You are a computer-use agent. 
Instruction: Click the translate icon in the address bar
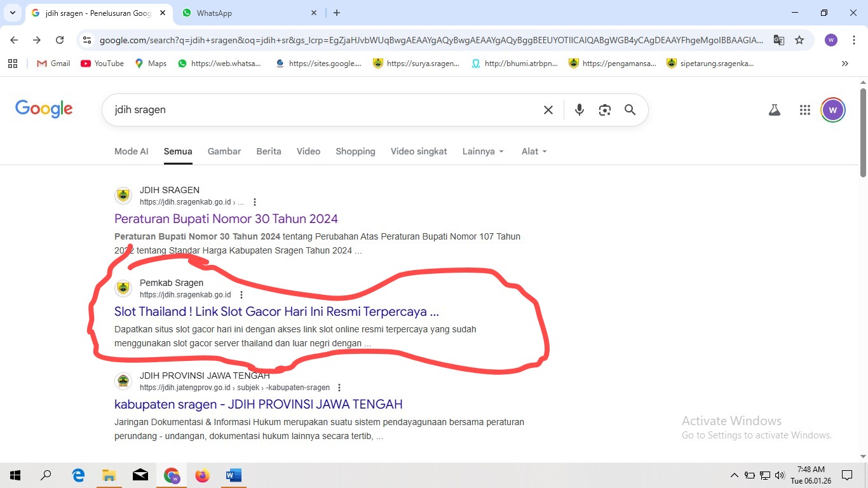pos(778,39)
